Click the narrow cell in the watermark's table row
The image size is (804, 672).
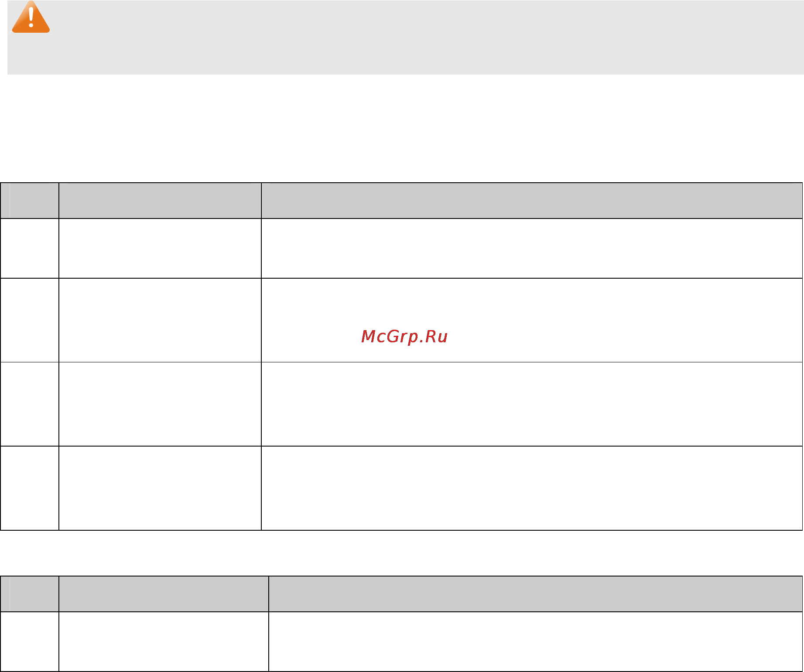30,320
